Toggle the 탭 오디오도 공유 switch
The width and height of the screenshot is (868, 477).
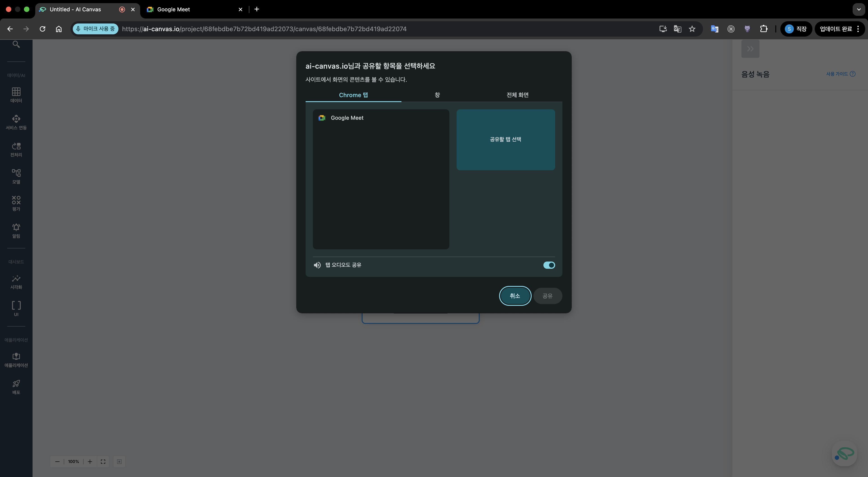click(x=549, y=265)
